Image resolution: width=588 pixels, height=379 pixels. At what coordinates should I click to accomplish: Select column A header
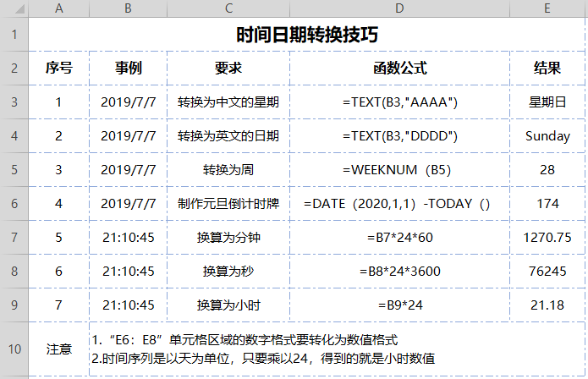(x=59, y=8)
